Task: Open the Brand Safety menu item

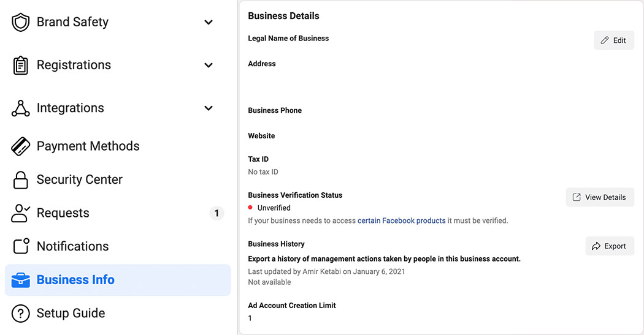Action: point(118,22)
